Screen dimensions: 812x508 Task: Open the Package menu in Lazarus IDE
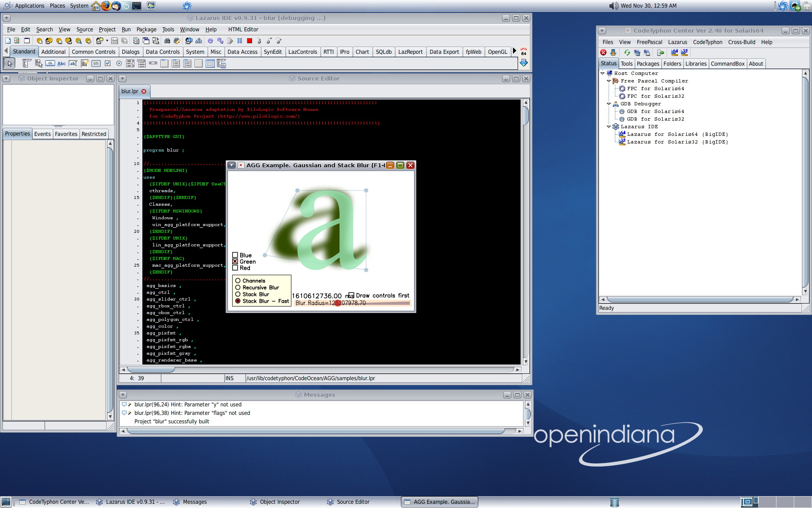tap(146, 30)
